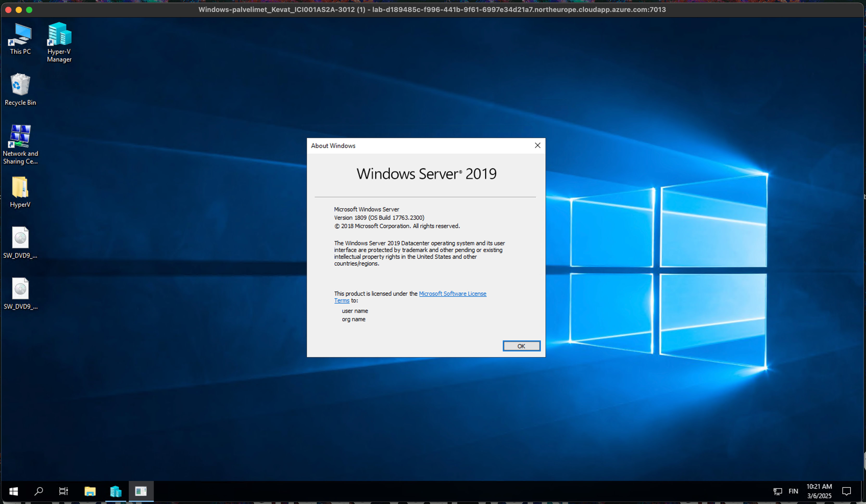Click the winver app taskbar button
The height and width of the screenshot is (504, 866).
(141, 491)
